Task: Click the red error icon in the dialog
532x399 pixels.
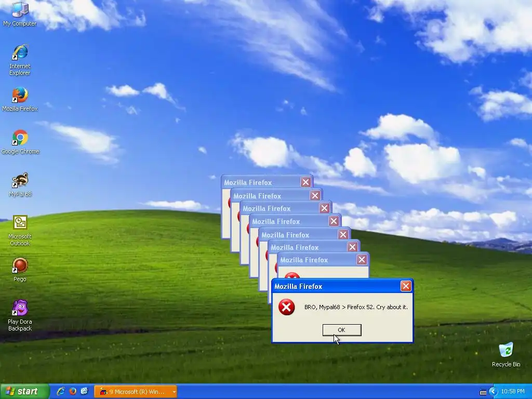Action: click(287, 307)
